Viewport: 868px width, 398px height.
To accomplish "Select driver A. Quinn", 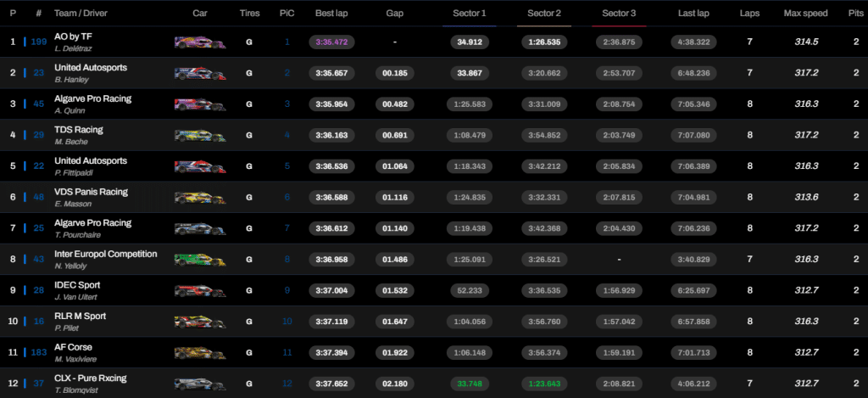I will click(70, 110).
